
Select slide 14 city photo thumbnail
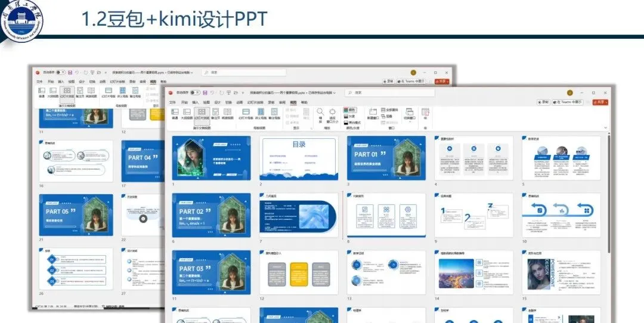click(473, 272)
